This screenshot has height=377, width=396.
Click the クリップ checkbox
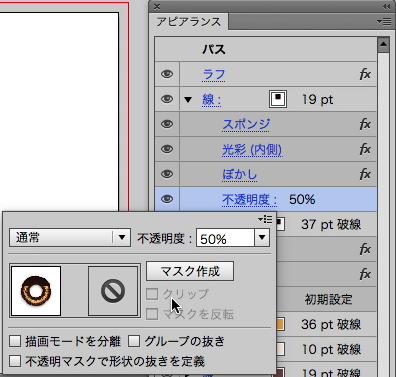[152, 294]
